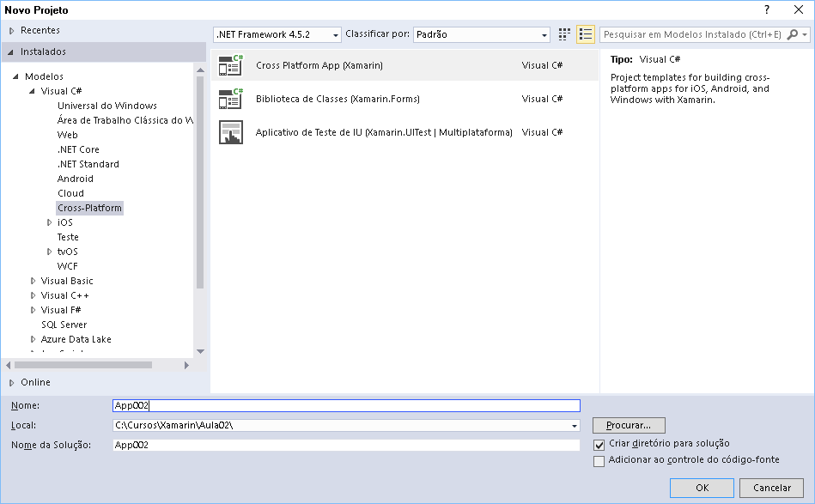Click the Nome da Solução field

346,446
